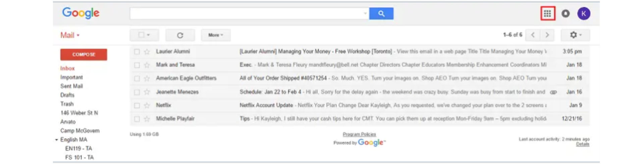Tick the Michelle Playfair message checkbox

[137, 119]
